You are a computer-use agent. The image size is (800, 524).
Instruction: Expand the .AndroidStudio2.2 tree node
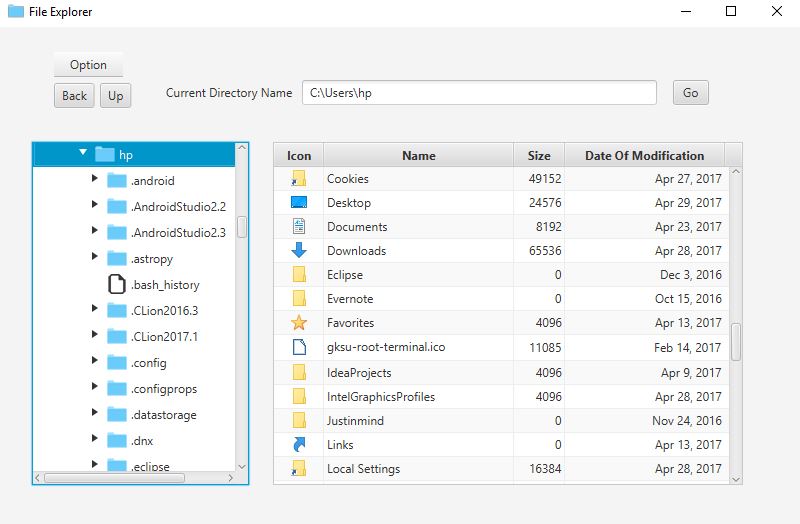[x=94, y=204]
